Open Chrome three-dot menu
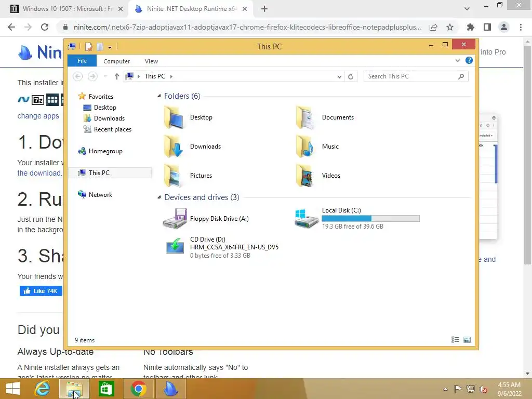This screenshot has width=532, height=399. click(x=521, y=27)
